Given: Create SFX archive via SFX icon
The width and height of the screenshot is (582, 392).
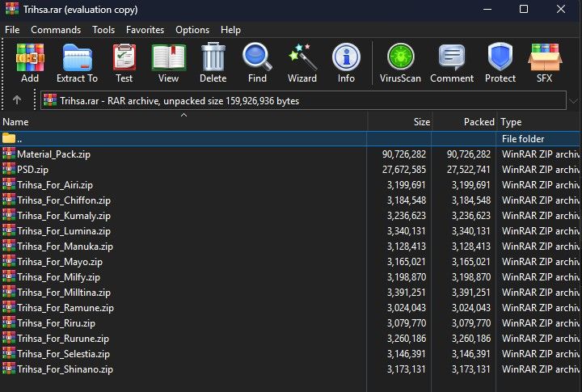Looking at the screenshot, I should click(x=545, y=57).
